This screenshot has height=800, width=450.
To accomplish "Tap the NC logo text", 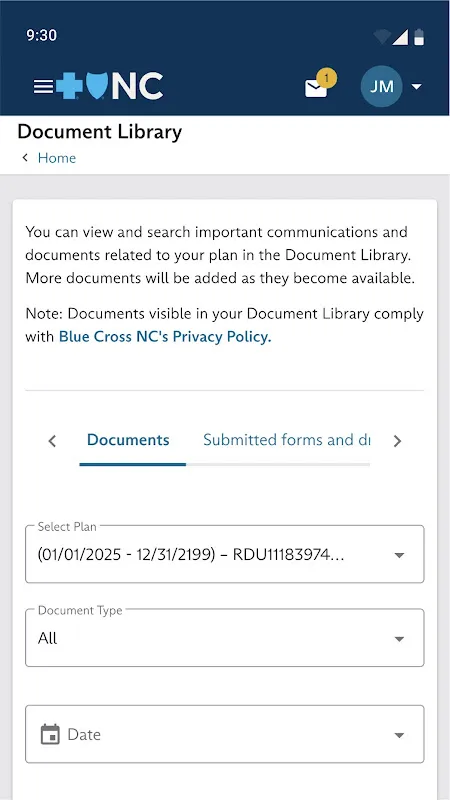I will tap(137, 86).
